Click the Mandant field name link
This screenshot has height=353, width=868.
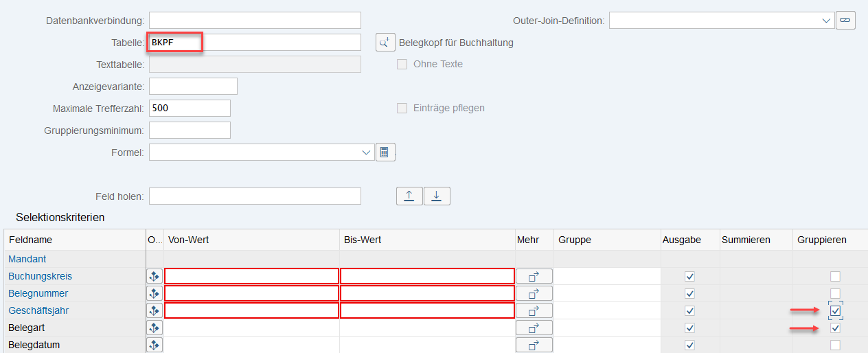point(27,259)
